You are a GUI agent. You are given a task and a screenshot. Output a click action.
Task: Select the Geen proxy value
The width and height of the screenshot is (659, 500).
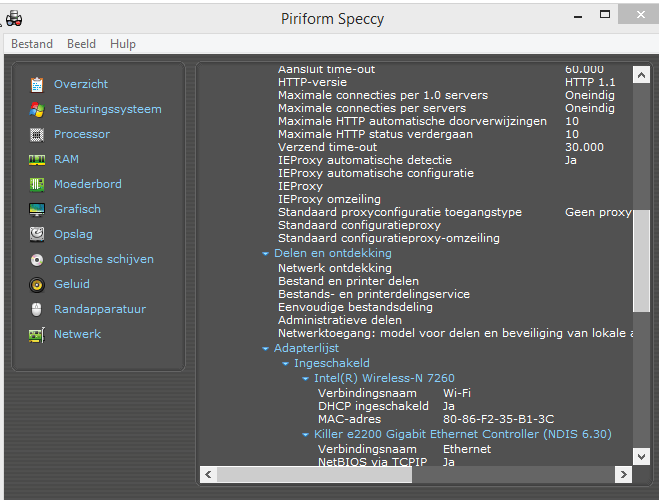coord(598,212)
